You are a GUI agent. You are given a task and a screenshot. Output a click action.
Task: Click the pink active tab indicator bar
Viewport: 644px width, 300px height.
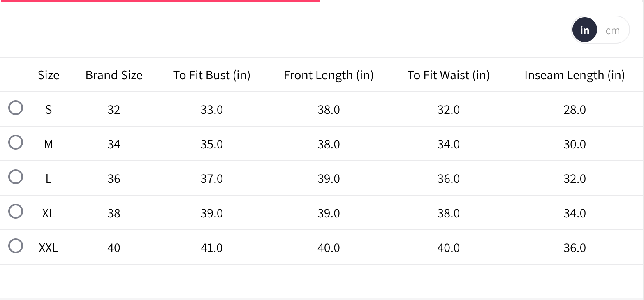click(x=160, y=1)
